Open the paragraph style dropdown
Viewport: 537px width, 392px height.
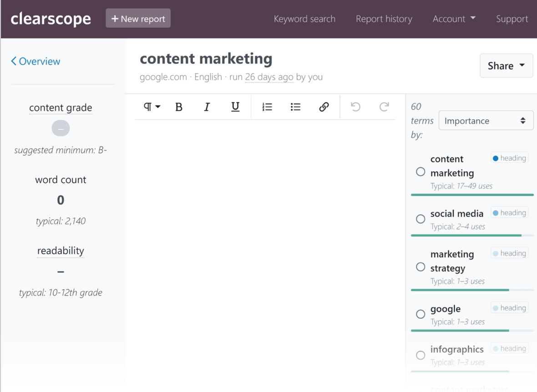tap(152, 107)
